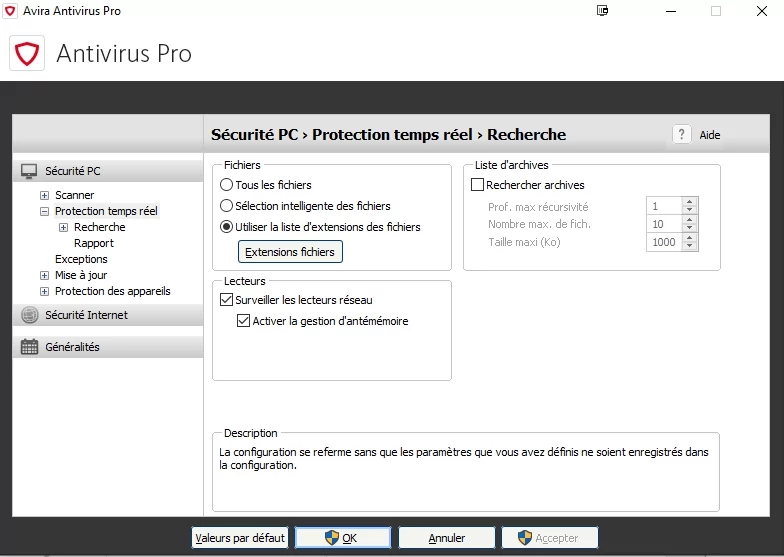
Task: Open the Sécurité PC section
Action: [108, 171]
